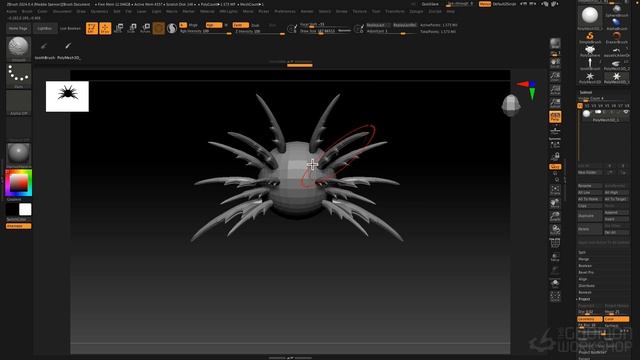Screen dimensions: 640x360
Task: Open LightBox browser
Action: (44, 29)
